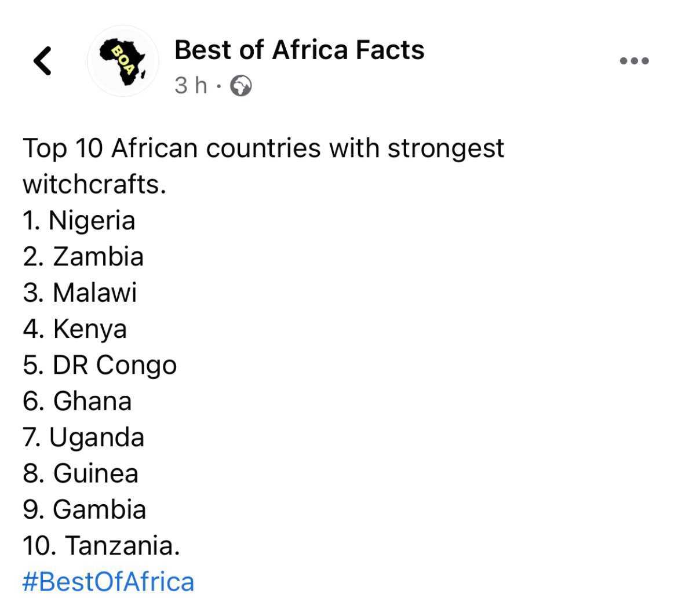Click the globe public-audience icon

(241, 86)
